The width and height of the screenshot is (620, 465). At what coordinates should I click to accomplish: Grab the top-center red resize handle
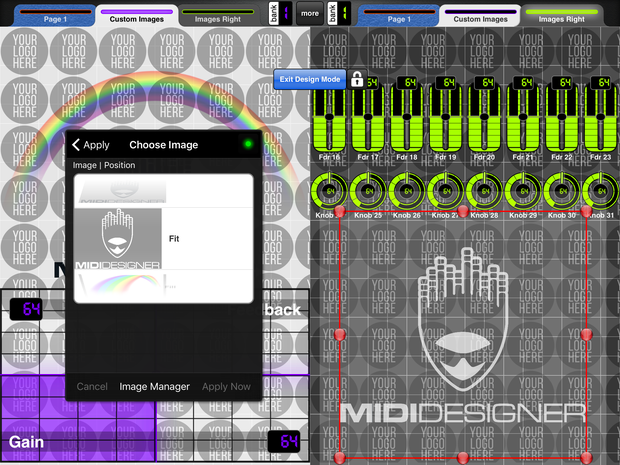(463, 211)
